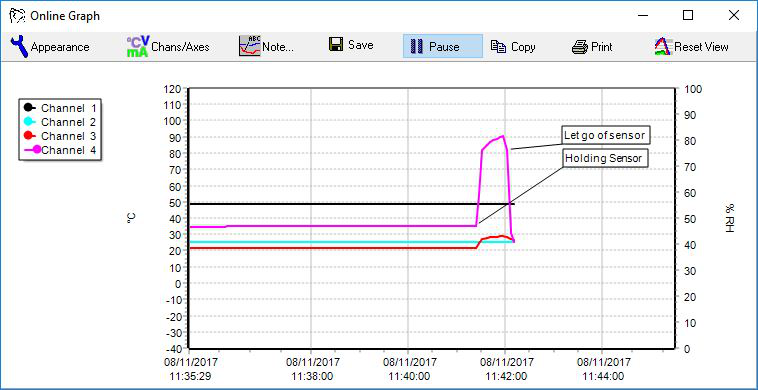Select Channel 4 magenta legend marker
The image size is (758, 390).
point(33,150)
